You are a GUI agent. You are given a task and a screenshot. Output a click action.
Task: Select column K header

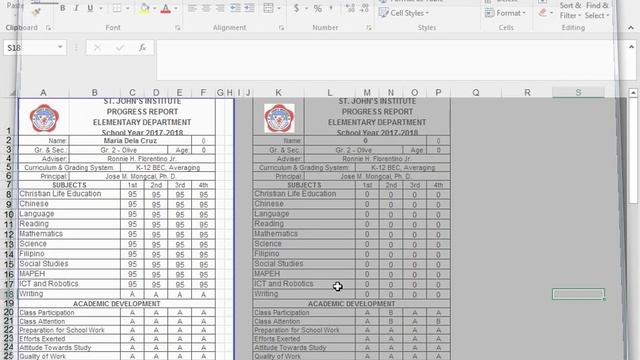point(278,93)
